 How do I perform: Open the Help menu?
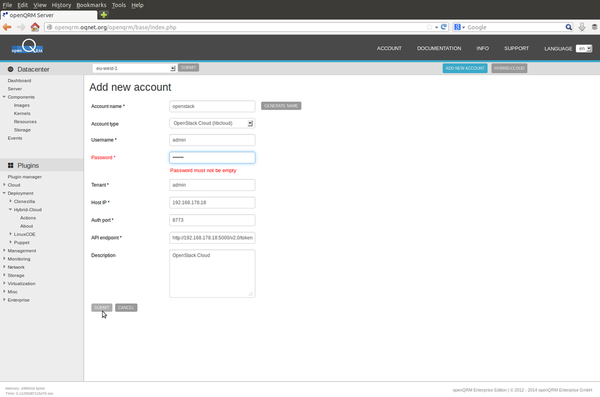137,5
